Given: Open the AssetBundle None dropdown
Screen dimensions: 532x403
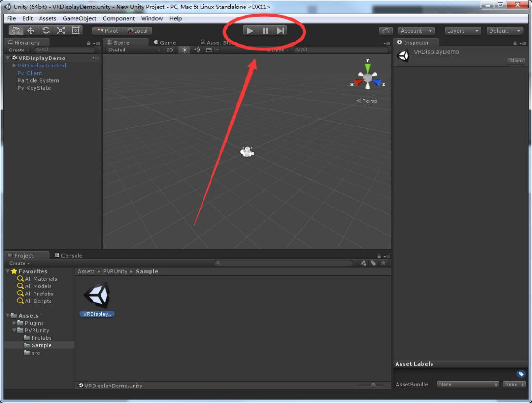Looking at the screenshot, I should pyautogui.click(x=468, y=384).
